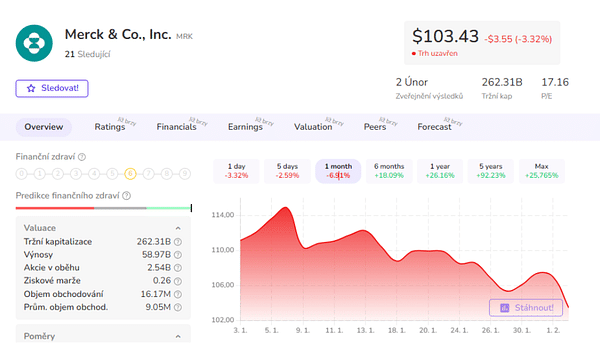
Task: Switch to the Valuation tab
Action: [313, 127]
